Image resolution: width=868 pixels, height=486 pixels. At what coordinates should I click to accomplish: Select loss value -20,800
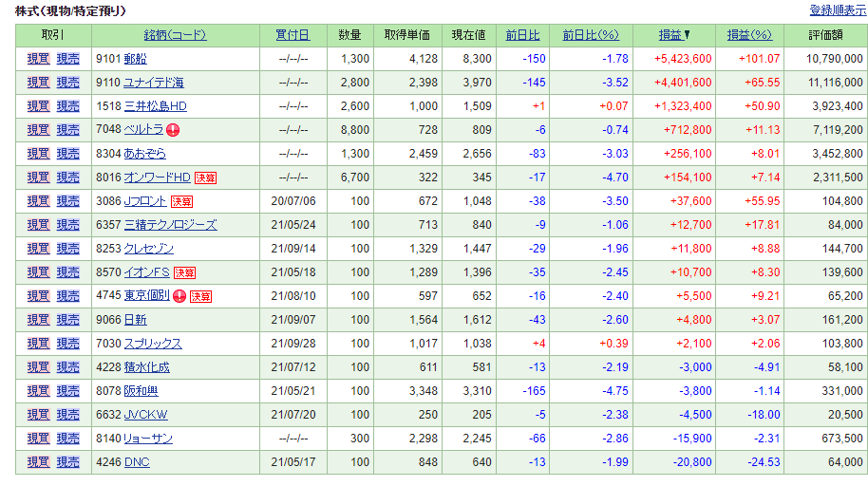click(x=692, y=462)
